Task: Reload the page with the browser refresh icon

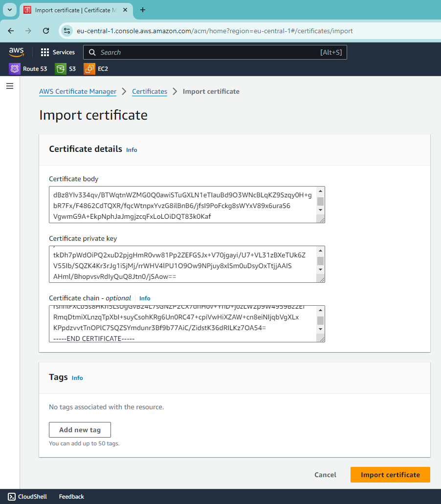Action: [x=46, y=31]
